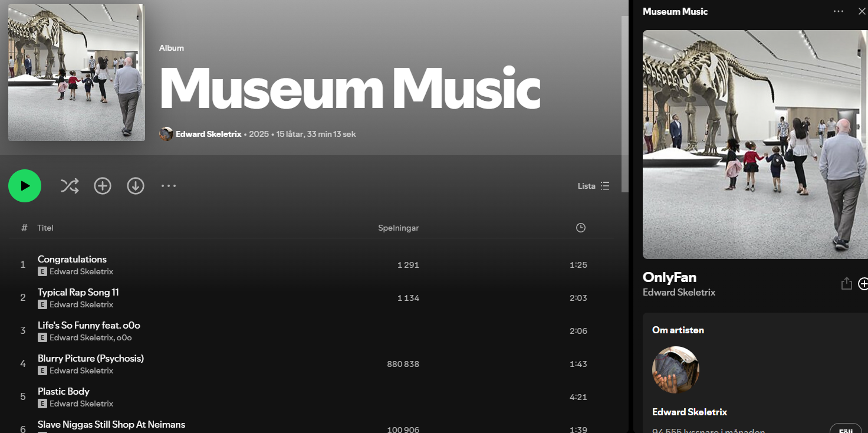
Task: Enable shuffle for the album
Action: 70,186
